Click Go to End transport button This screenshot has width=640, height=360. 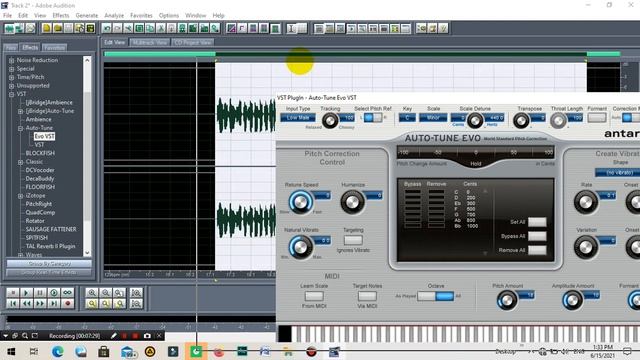point(54,303)
